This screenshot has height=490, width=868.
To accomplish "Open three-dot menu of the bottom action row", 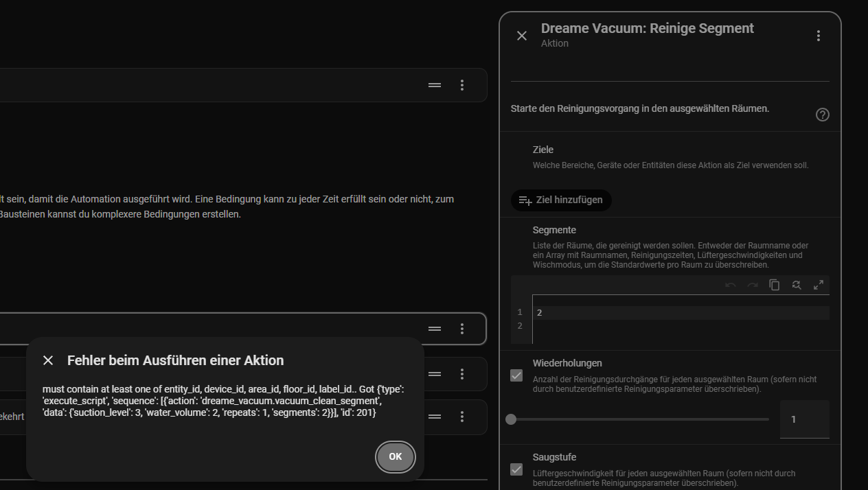I will pyautogui.click(x=462, y=417).
